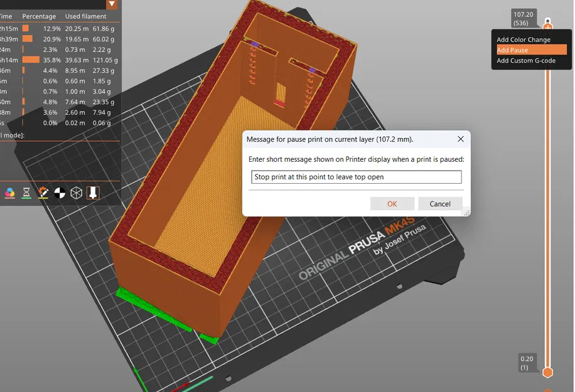Toggle the pauses hourglass legend icon

point(26,193)
